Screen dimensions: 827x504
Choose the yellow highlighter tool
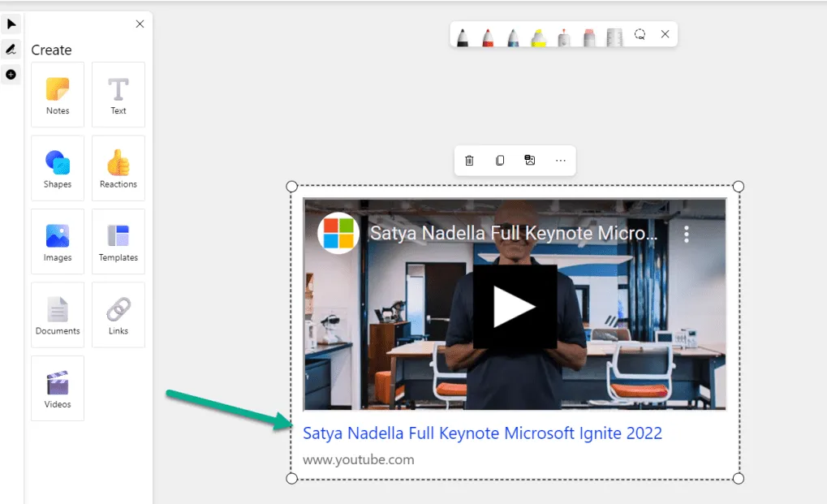tap(536, 36)
